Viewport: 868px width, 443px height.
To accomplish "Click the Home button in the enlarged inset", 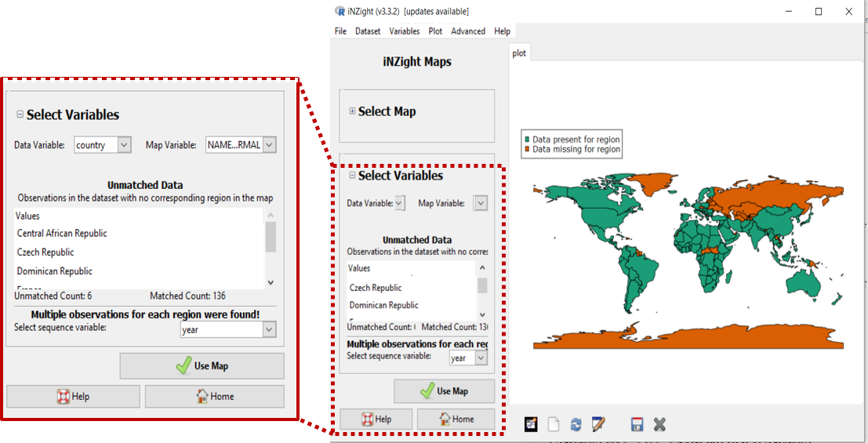I will point(215,397).
